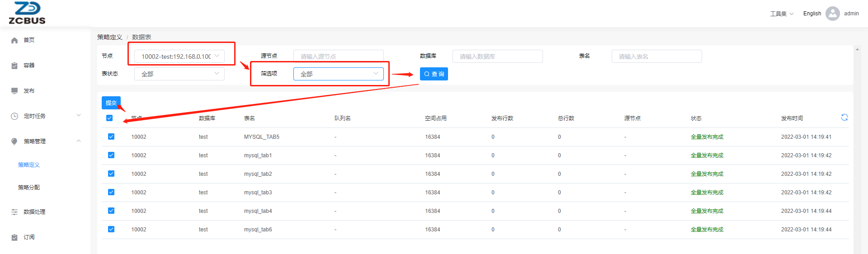The image size is (868, 254).
Task: Click the 数据处理 sliders icon
Action: pos(14,212)
